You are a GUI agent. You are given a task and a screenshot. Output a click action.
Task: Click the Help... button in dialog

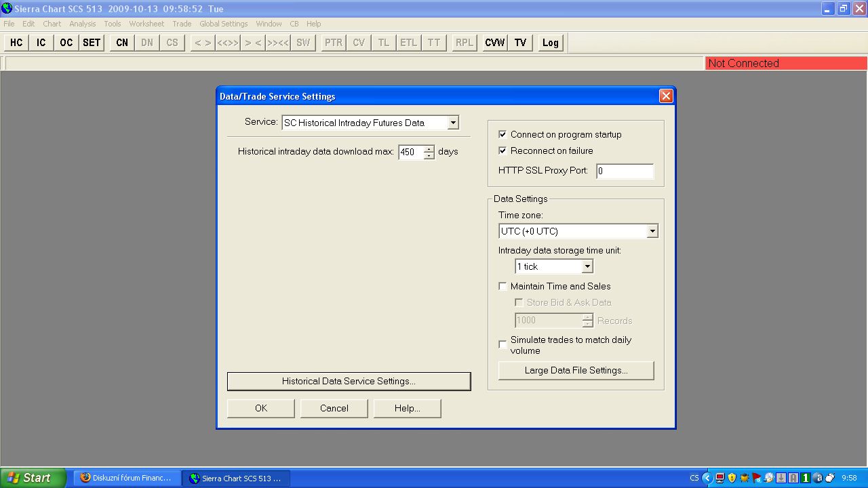point(407,408)
